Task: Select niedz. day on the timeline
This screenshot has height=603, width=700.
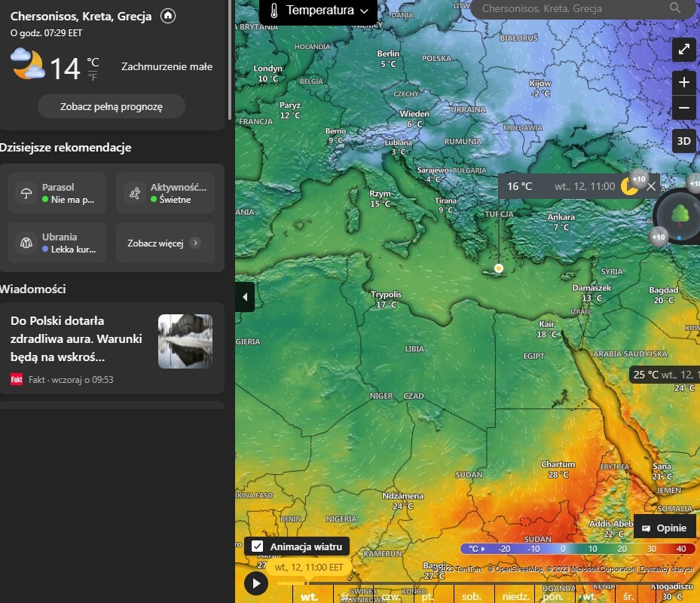Action: coord(515,595)
